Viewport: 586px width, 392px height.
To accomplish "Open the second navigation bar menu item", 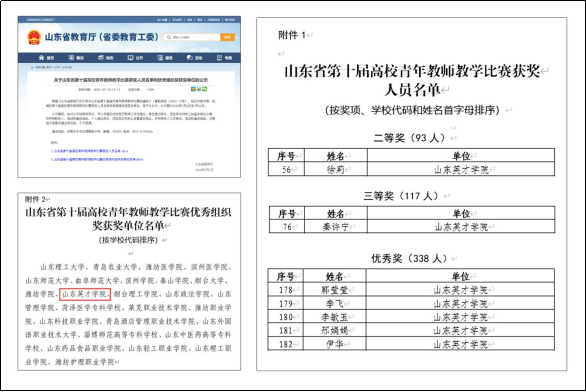I will coord(76,58).
